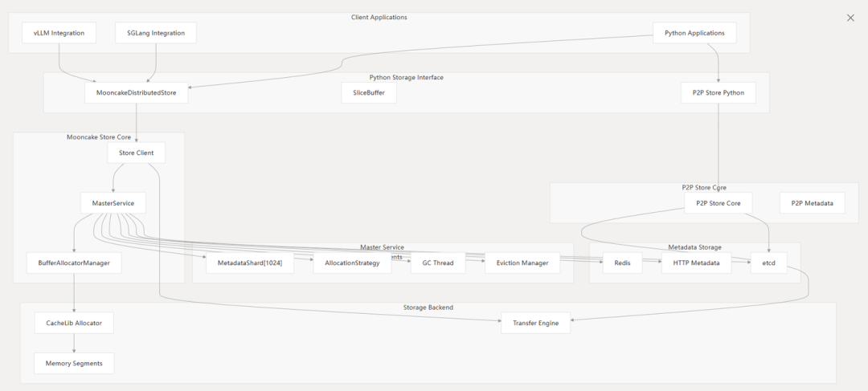
Task: Select the MooncakeDistributedStore node
Action: [x=136, y=93]
